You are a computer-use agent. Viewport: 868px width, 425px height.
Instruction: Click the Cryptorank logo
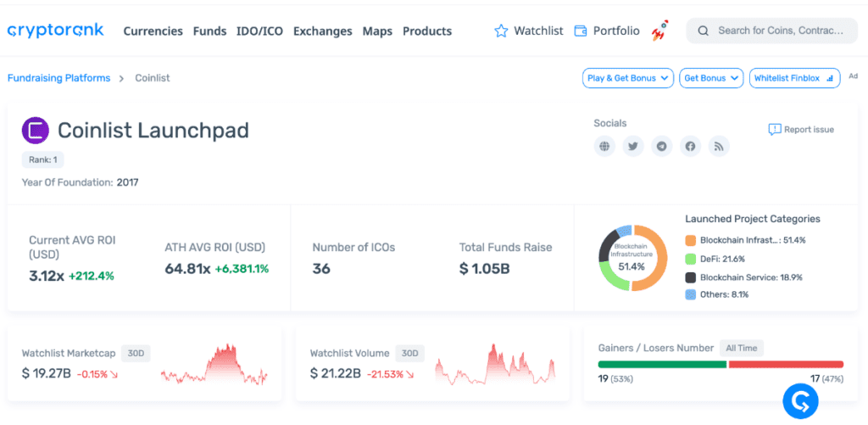click(x=55, y=31)
